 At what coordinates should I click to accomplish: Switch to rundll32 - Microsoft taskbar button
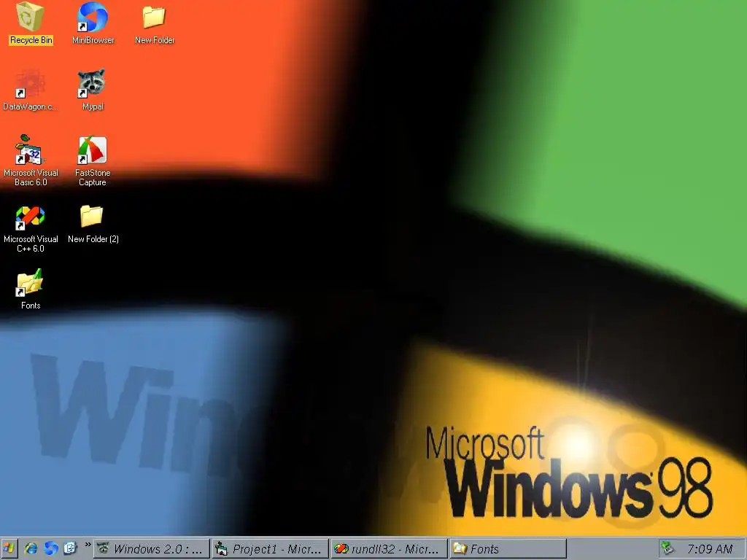tap(390, 548)
